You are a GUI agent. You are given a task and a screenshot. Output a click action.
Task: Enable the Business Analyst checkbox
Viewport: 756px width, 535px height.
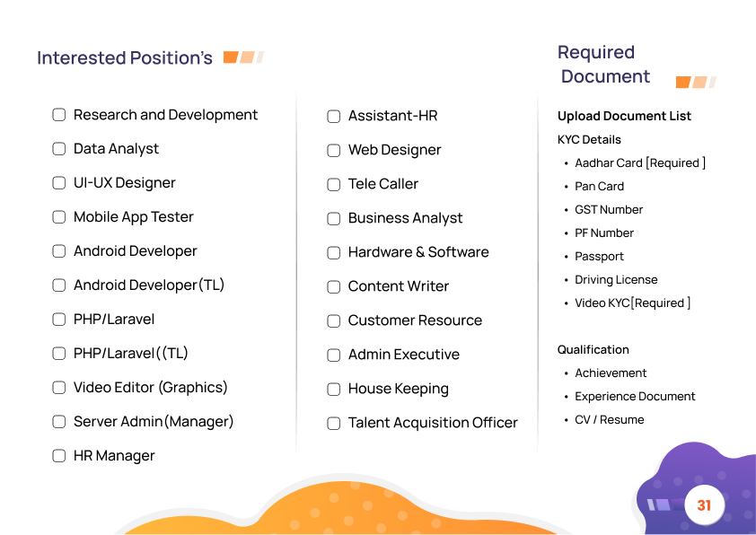tap(334, 218)
